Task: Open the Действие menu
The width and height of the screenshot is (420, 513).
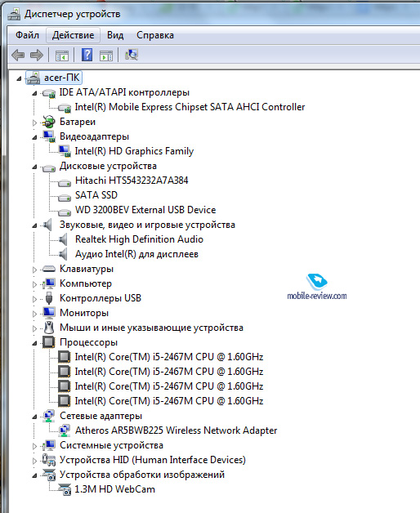Action: click(x=73, y=35)
